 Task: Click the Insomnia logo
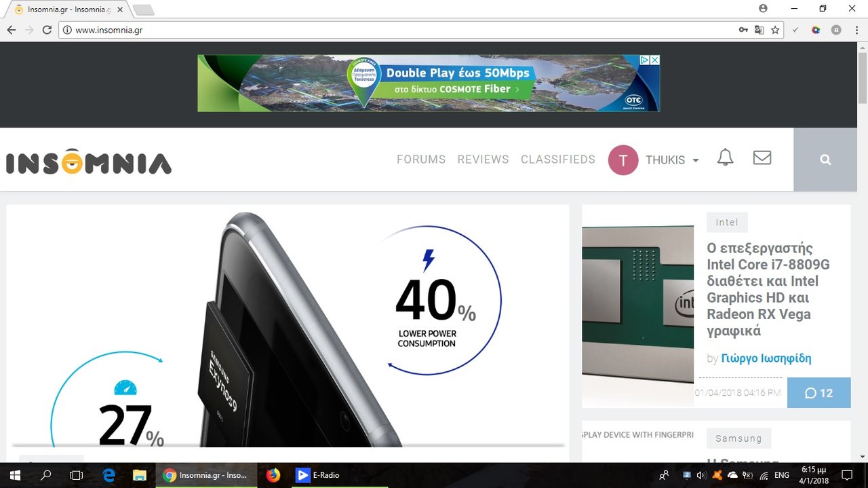coord(89,161)
